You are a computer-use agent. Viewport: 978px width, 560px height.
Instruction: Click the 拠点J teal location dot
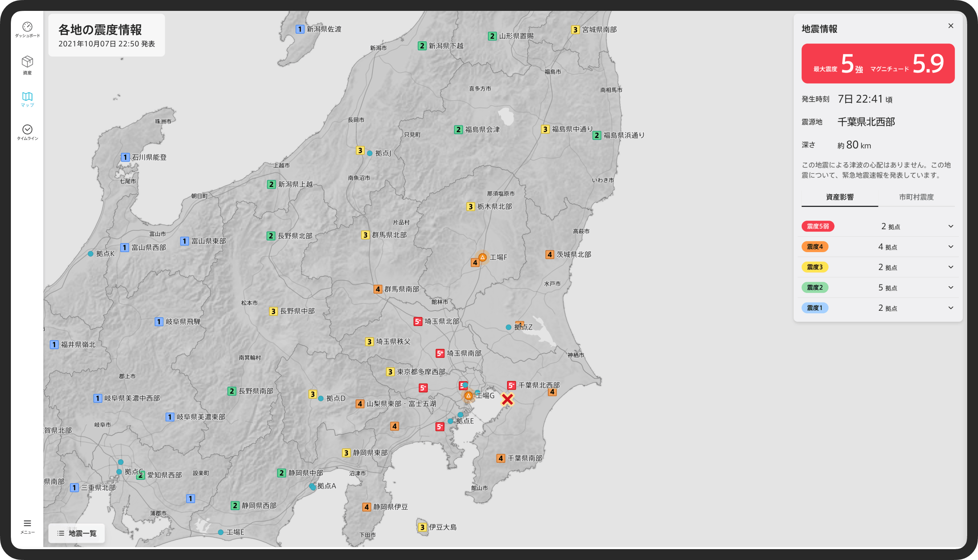(x=369, y=153)
